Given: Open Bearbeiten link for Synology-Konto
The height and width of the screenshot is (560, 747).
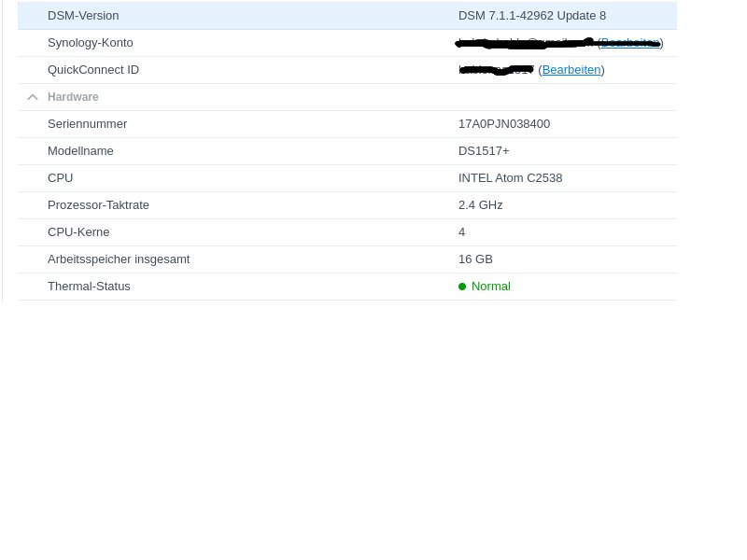Looking at the screenshot, I should click(x=630, y=43).
